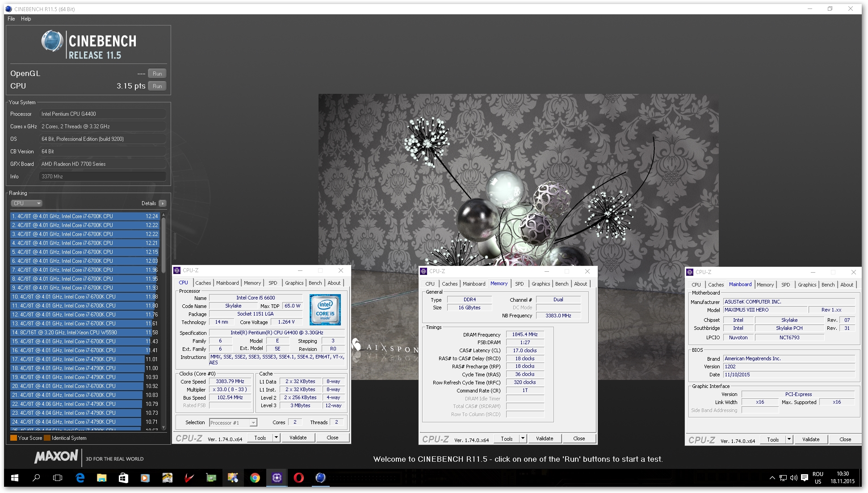Click the title bar icon of the CPU-Z CPU window
Screen dimensions: 868x493
pyautogui.click(x=177, y=270)
